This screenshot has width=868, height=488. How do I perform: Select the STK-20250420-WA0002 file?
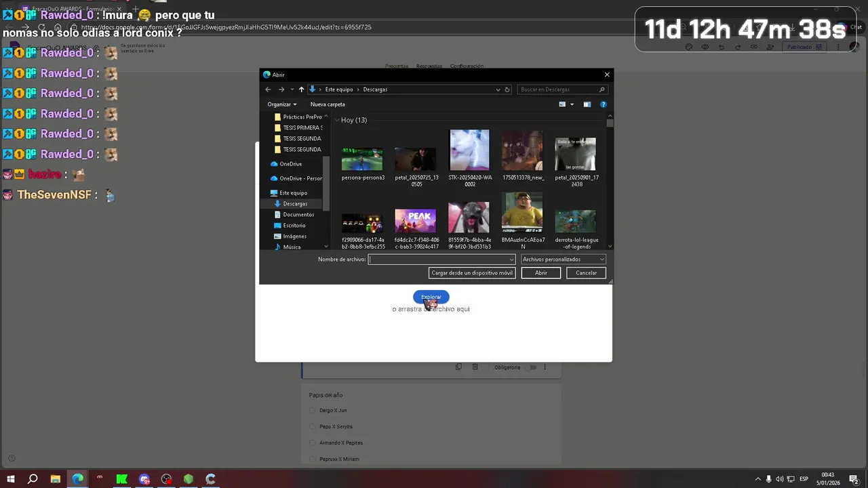coord(469,159)
